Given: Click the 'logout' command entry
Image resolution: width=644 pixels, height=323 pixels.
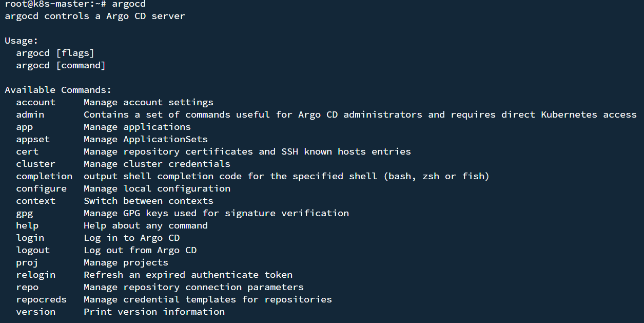Looking at the screenshot, I should click(x=33, y=250).
